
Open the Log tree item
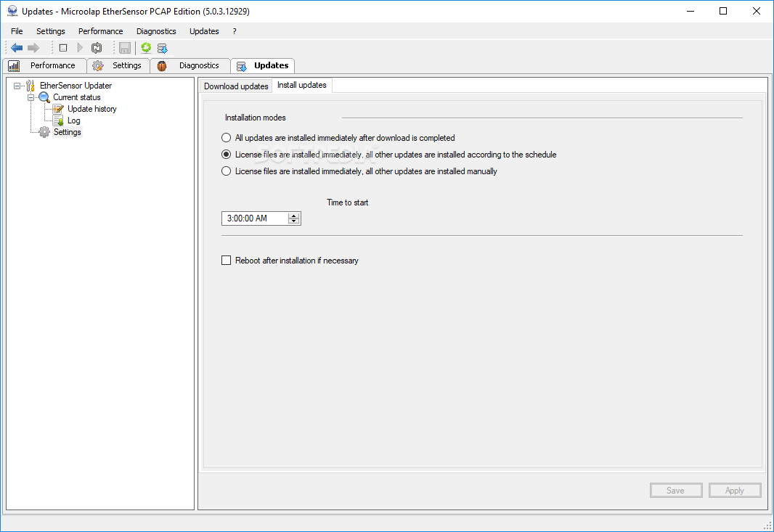pyautogui.click(x=73, y=120)
